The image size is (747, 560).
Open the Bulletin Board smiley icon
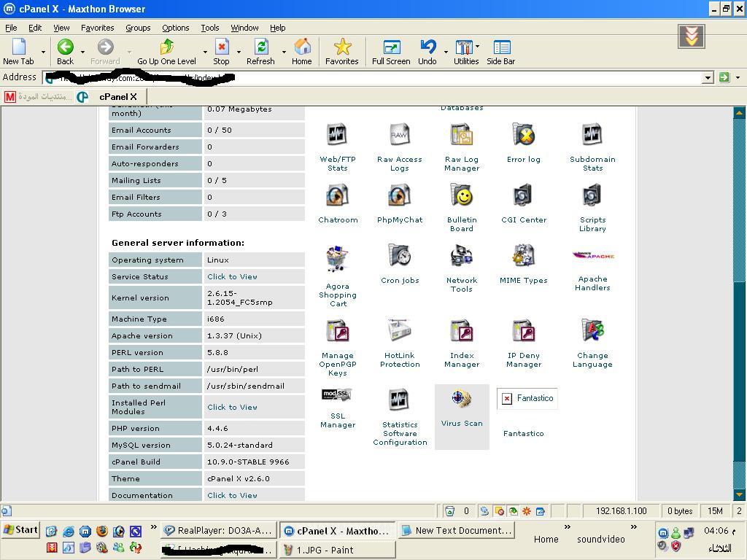point(461,195)
